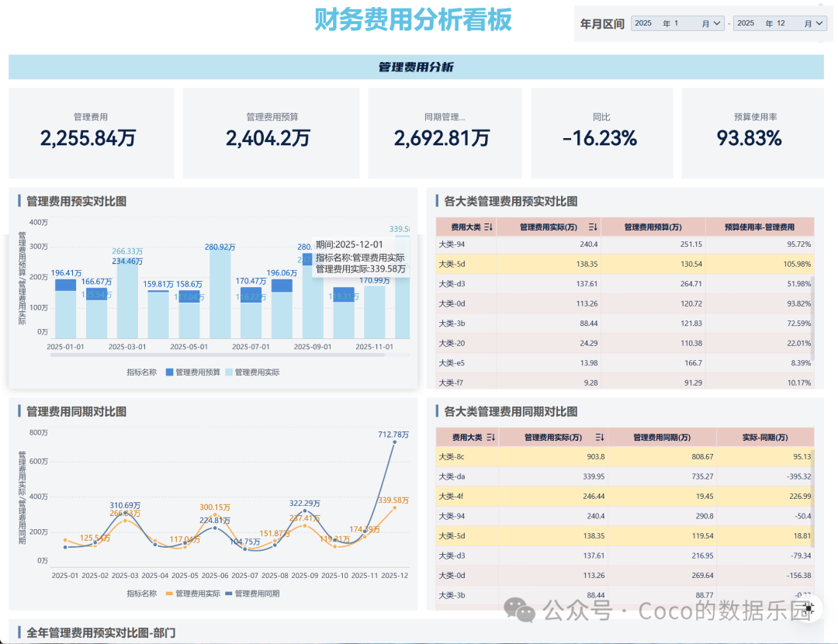Screen dimensions: 838x644
Task: Toggle the 管理费用预算 legend item
Action: [193, 372]
